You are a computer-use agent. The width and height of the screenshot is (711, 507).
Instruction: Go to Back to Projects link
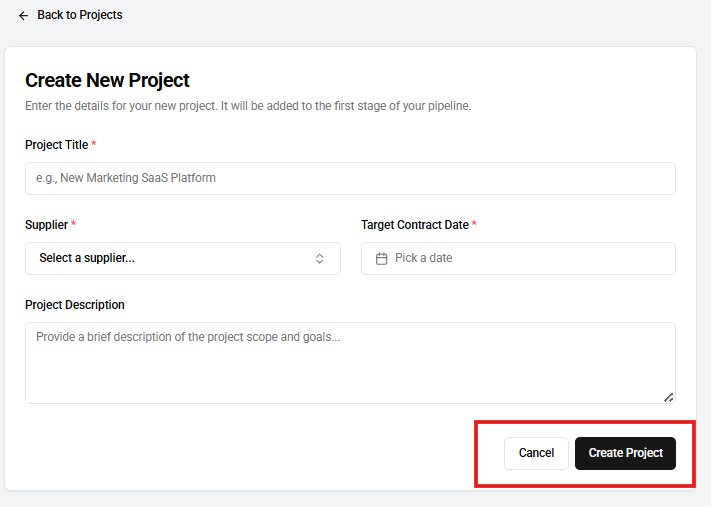(x=79, y=15)
